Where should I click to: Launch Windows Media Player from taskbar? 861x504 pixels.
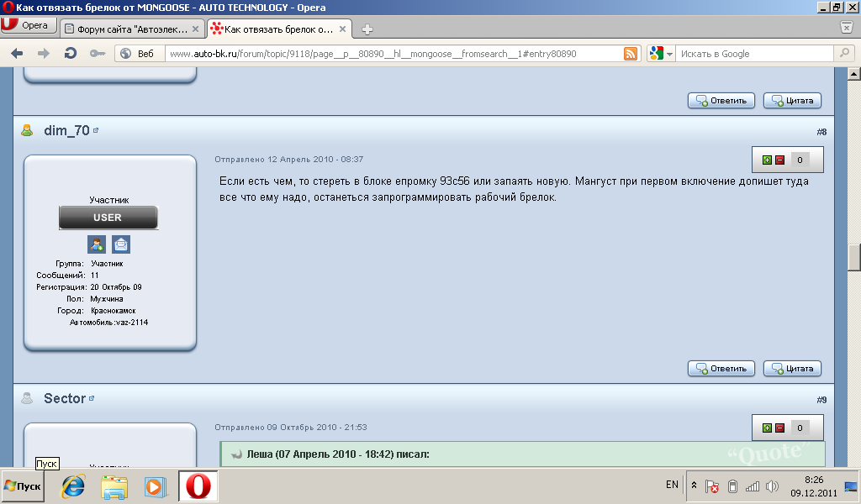[156, 486]
